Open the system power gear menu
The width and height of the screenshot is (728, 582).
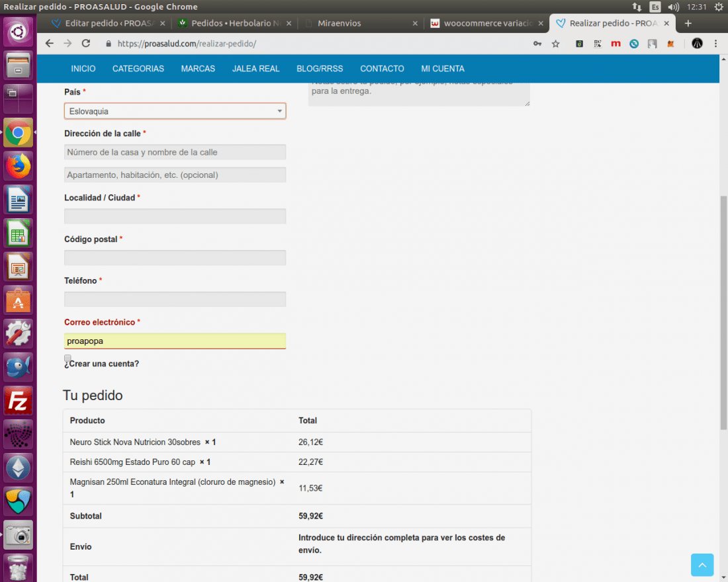click(719, 7)
